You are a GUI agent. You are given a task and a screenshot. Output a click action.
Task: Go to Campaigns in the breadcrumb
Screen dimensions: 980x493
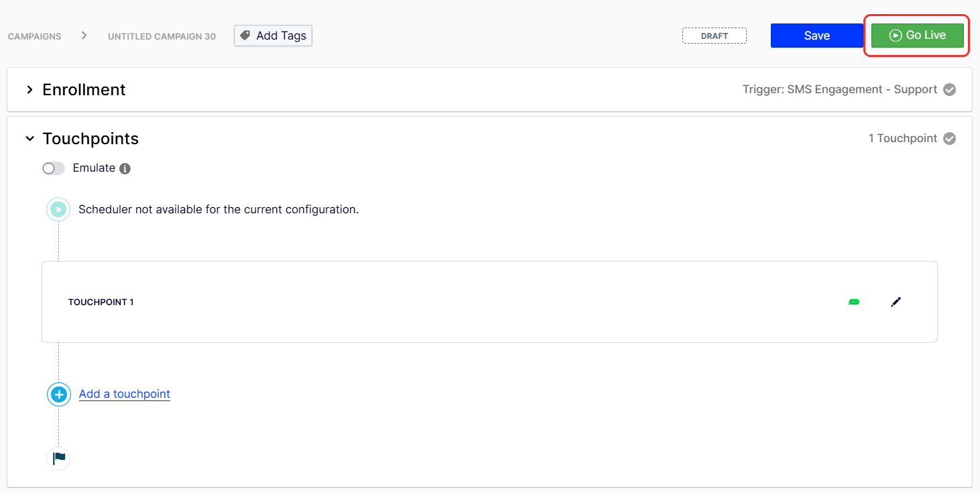coord(34,36)
